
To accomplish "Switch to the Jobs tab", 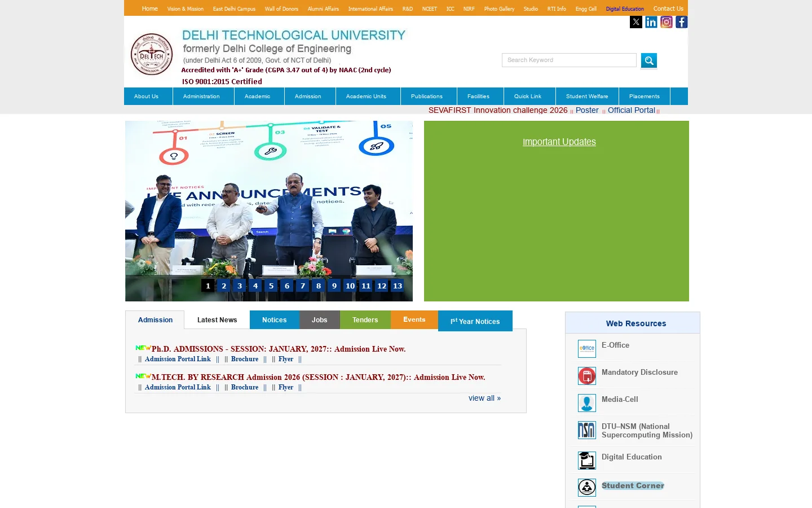I will click(x=320, y=320).
